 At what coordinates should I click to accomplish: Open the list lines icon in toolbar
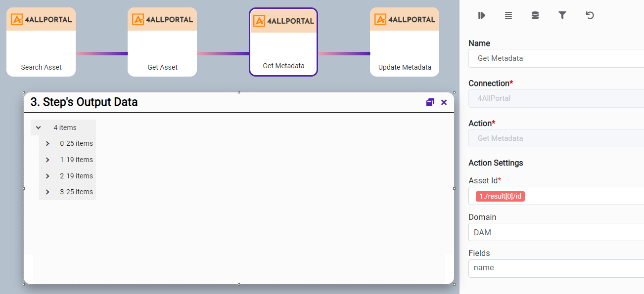(x=508, y=15)
